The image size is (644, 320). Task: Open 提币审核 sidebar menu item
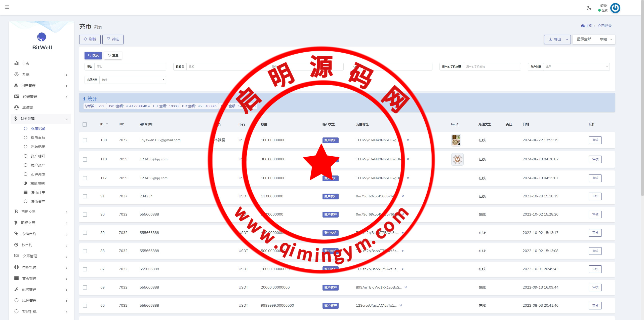point(38,138)
